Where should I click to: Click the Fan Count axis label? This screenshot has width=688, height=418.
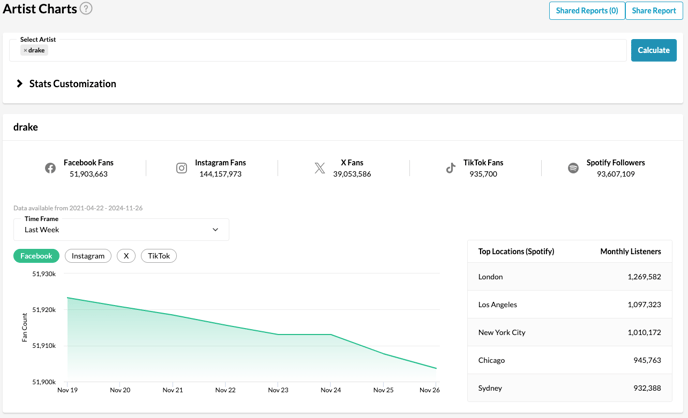point(25,327)
